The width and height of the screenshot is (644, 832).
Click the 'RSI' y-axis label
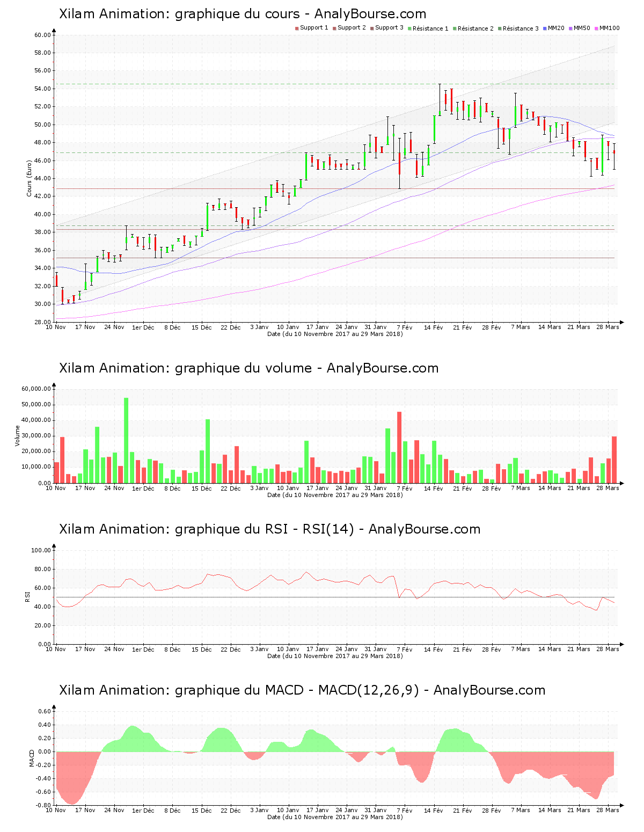pyautogui.click(x=28, y=597)
